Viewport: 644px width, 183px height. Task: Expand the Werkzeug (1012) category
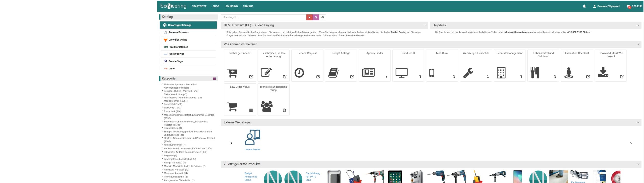162,107
